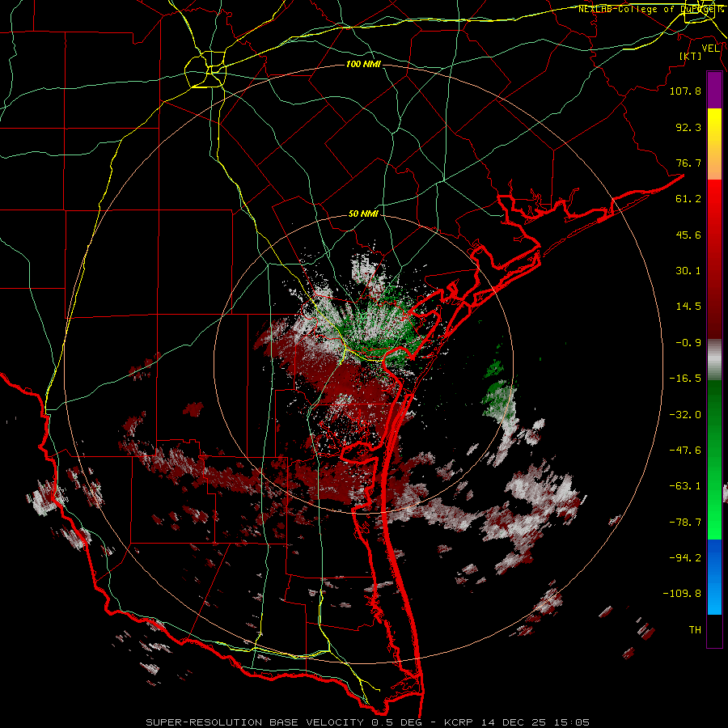
Task: Select the 45.6 velocity scale value
Action: [x=688, y=235]
